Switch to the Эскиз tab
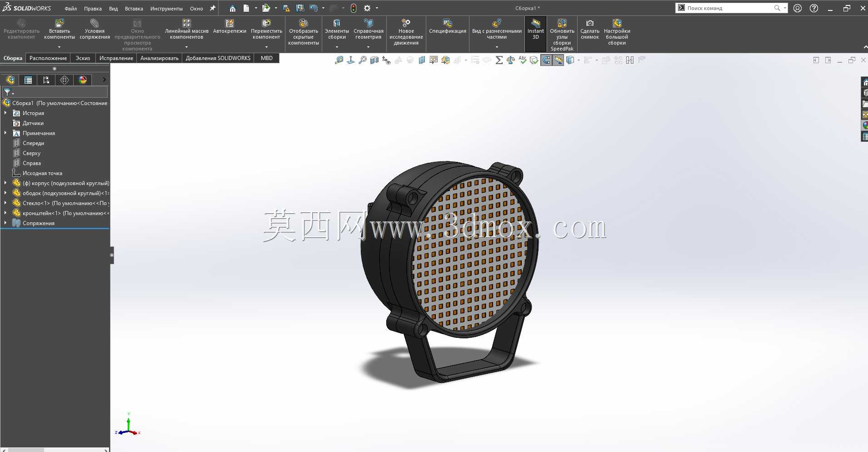This screenshot has height=452, width=868. [83, 58]
